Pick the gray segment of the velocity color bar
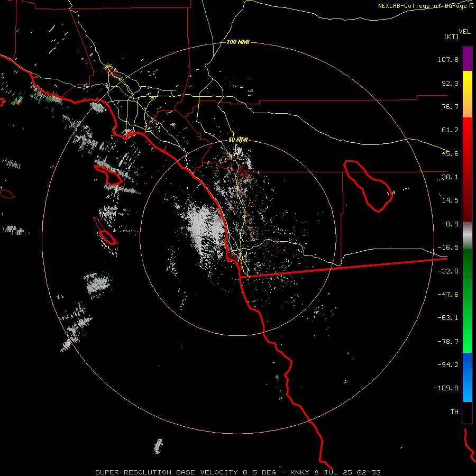The height and width of the screenshot is (476, 476). [x=467, y=235]
